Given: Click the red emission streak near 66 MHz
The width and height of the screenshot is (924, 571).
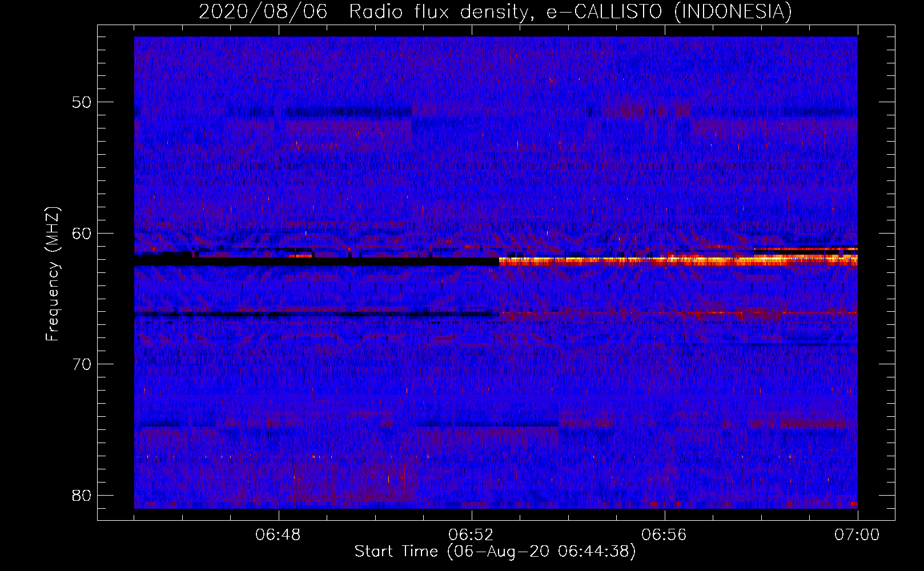Looking at the screenshot, I should (678, 313).
